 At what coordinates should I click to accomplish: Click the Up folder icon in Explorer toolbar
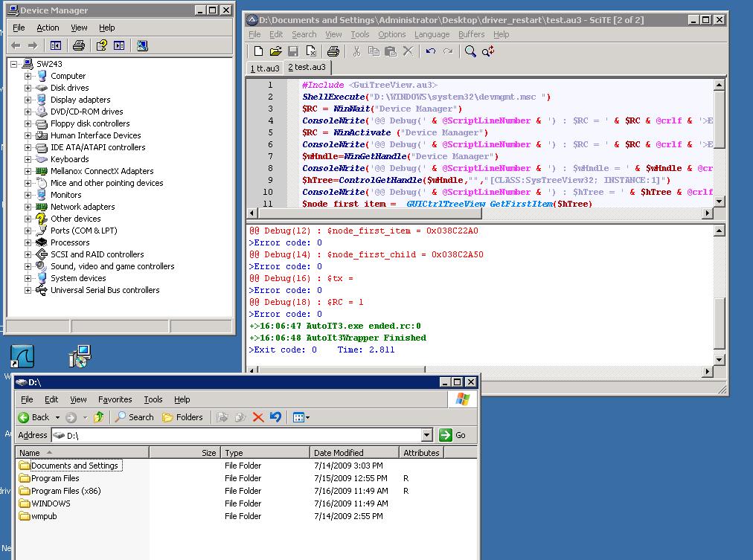[x=99, y=417]
